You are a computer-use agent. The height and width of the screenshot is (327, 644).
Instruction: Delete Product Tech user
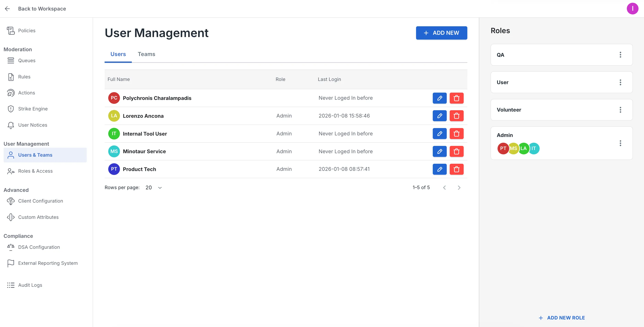coord(457,169)
